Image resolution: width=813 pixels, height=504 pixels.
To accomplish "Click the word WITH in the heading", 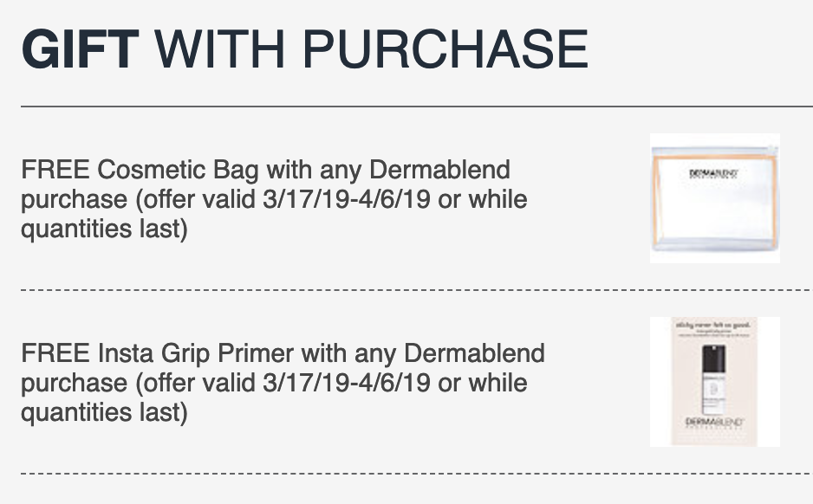I will pos(220,49).
